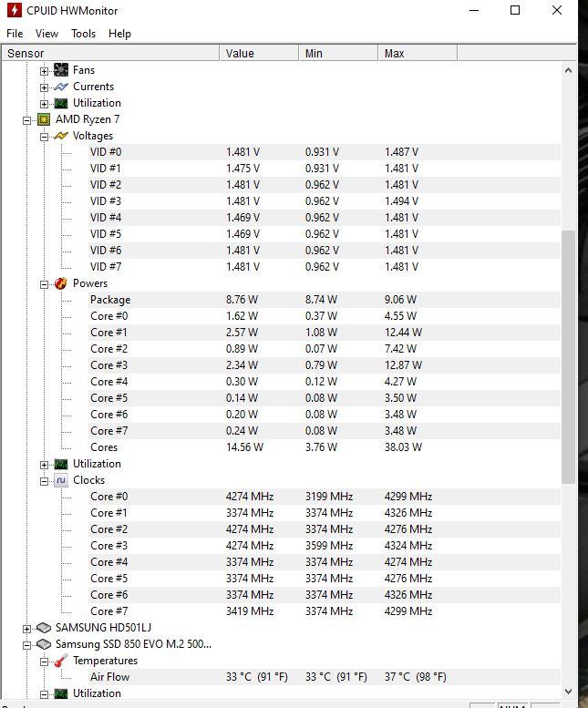588x708 pixels.
Task: Collapse the bottom Utilization node under SSD
Action: (45, 694)
